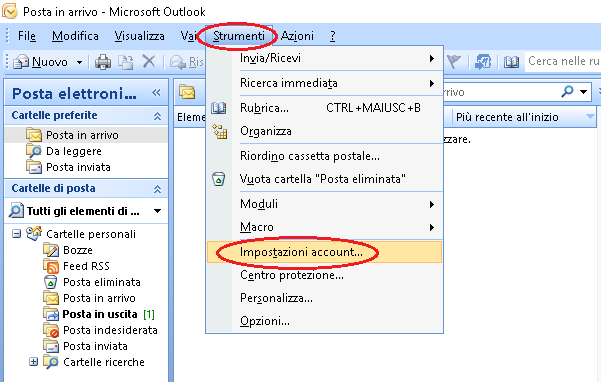Screen dimensions: 601x382
Task: Open the Nuovo dropdown arrow
Action: coord(79,62)
